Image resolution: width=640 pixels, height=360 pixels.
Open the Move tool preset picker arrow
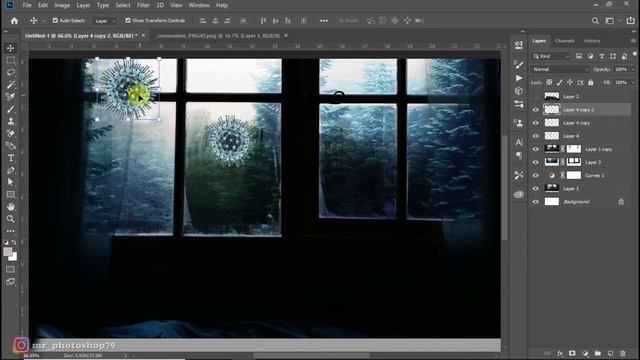43,21
